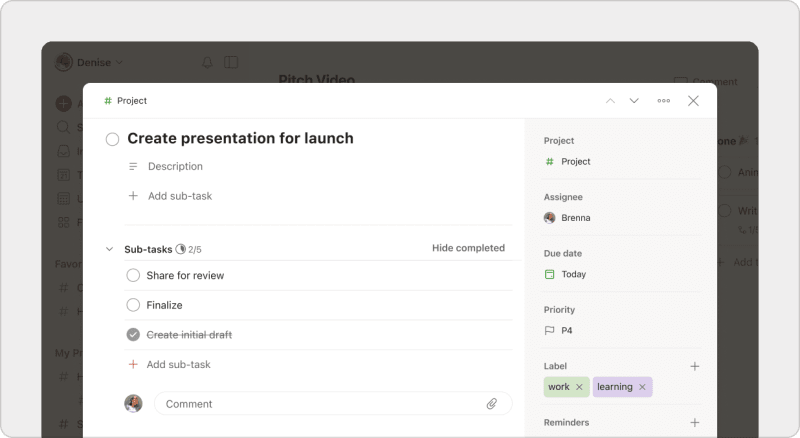Click the Comment input field
Viewport: 800px width, 438px height.
tap(333, 404)
